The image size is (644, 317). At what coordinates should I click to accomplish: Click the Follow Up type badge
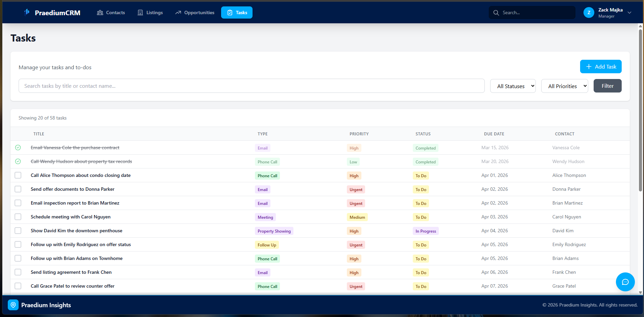[x=267, y=245]
